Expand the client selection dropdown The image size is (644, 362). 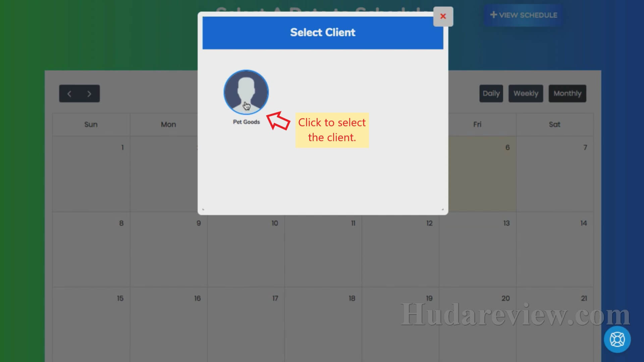coord(247,92)
